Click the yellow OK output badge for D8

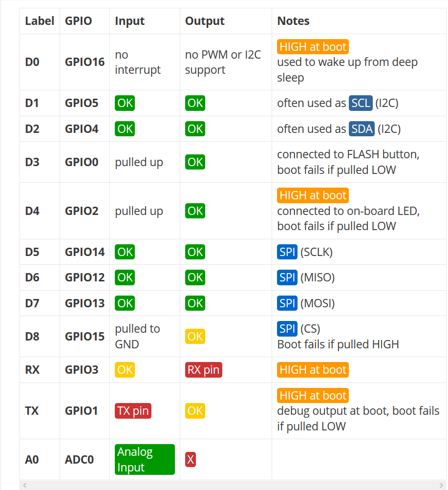(195, 337)
